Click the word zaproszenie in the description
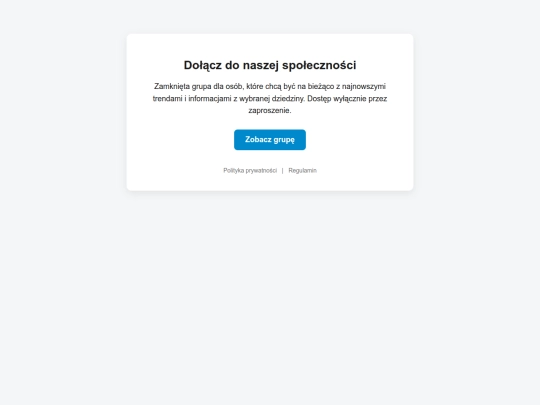The width and height of the screenshot is (540, 405). click(270, 111)
